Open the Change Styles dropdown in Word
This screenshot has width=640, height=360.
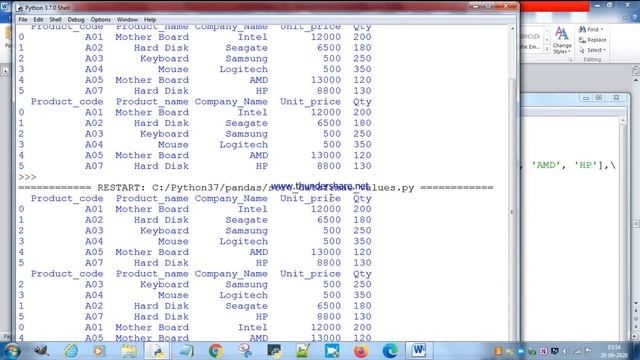pyautogui.click(x=562, y=49)
